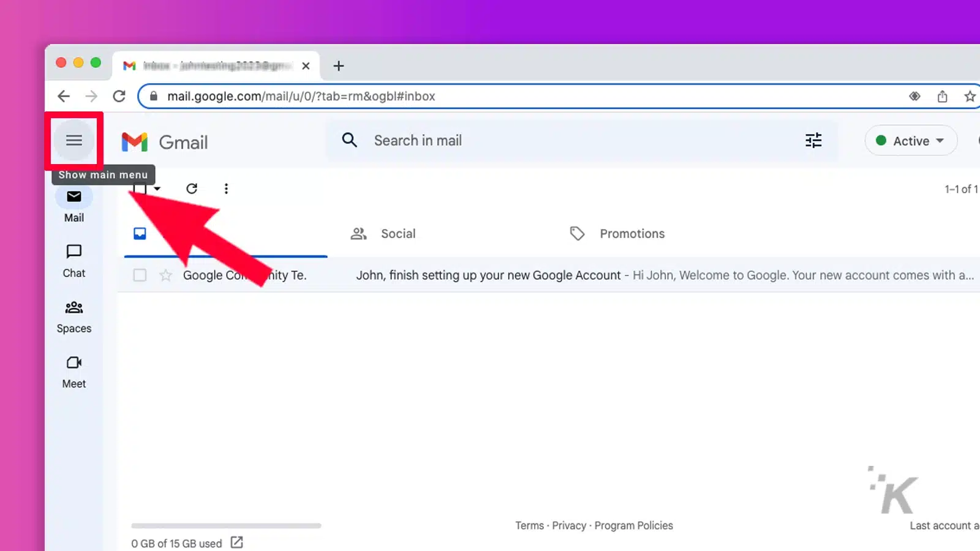Click the share page icon in address bar
The image size is (980, 551).
[x=943, y=96]
